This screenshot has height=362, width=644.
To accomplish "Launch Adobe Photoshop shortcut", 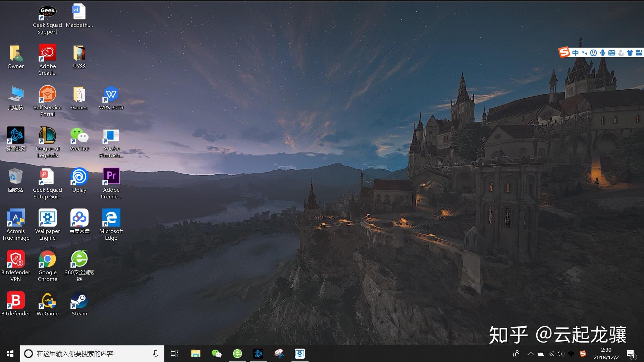I will click(x=111, y=143).
